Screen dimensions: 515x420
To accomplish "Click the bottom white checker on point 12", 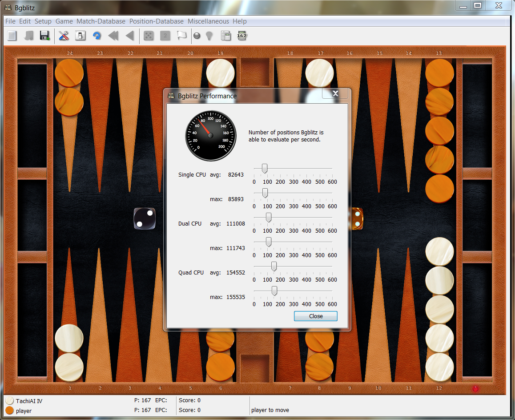I will [439, 367].
